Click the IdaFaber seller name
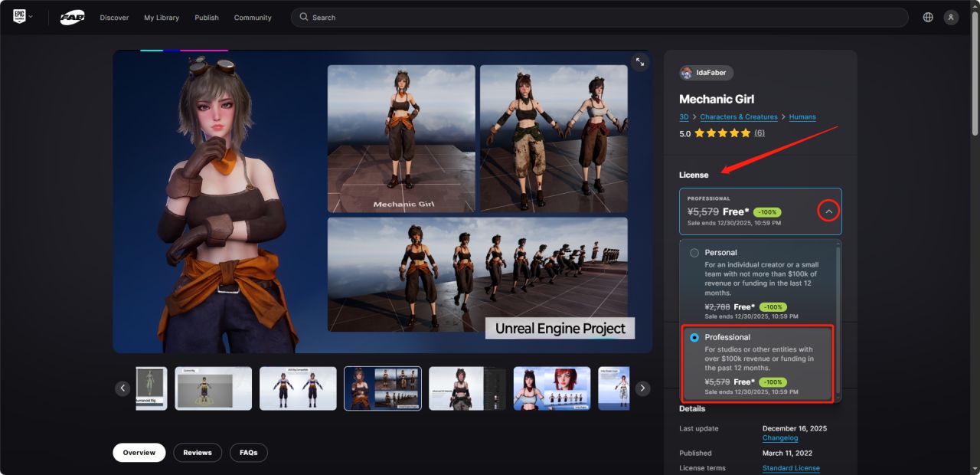The width and height of the screenshot is (980, 475). click(711, 73)
